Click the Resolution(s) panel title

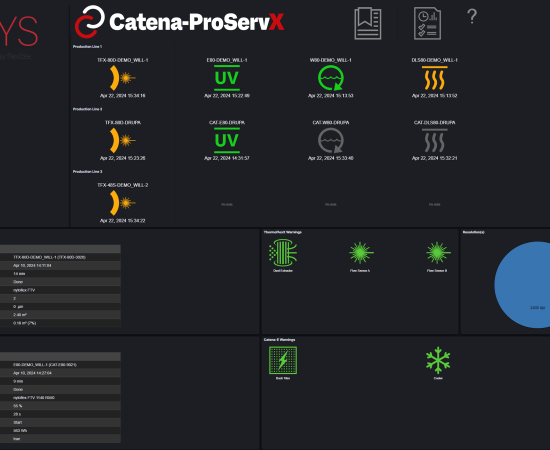click(x=474, y=232)
